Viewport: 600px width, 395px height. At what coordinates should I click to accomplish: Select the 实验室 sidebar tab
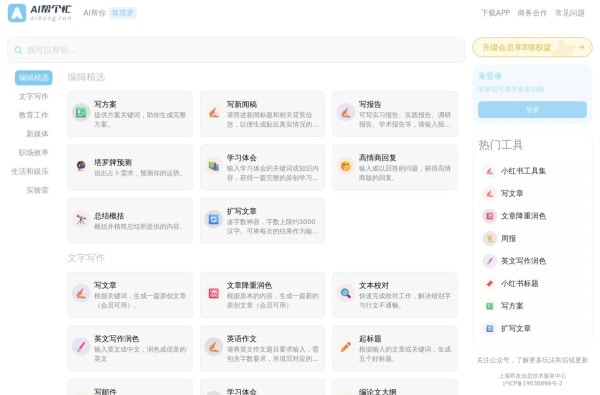coord(38,190)
